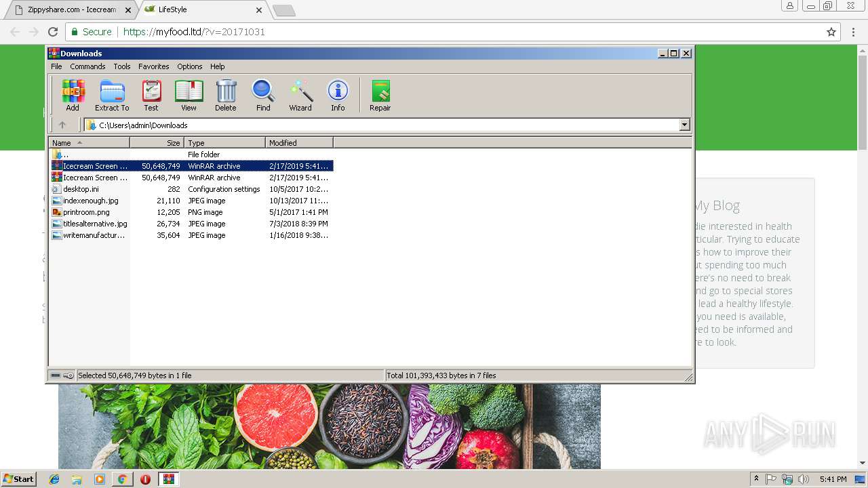Select the highlighted Icecream Screen archive
This screenshot has height=488, width=868.
pos(191,166)
